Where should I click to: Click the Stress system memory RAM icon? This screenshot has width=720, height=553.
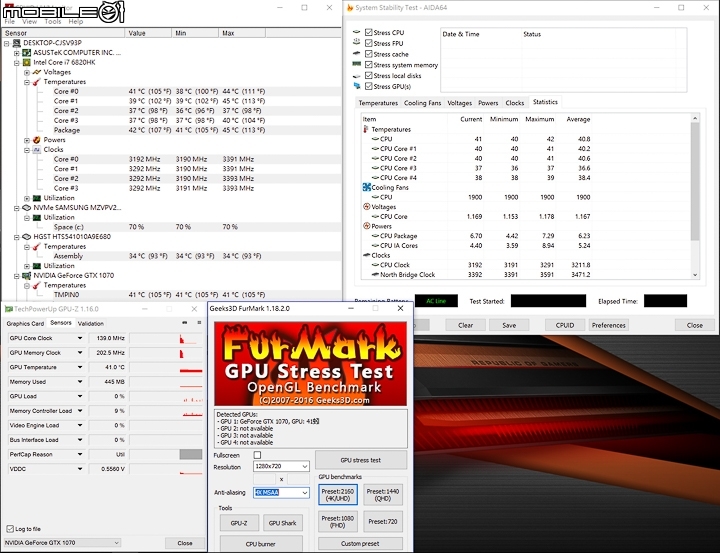coord(357,65)
